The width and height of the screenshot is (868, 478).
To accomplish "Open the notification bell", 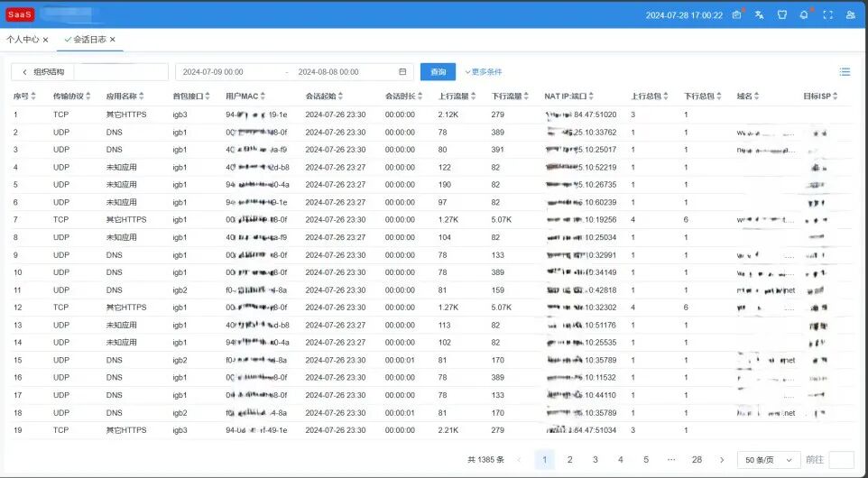I will click(804, 15).
